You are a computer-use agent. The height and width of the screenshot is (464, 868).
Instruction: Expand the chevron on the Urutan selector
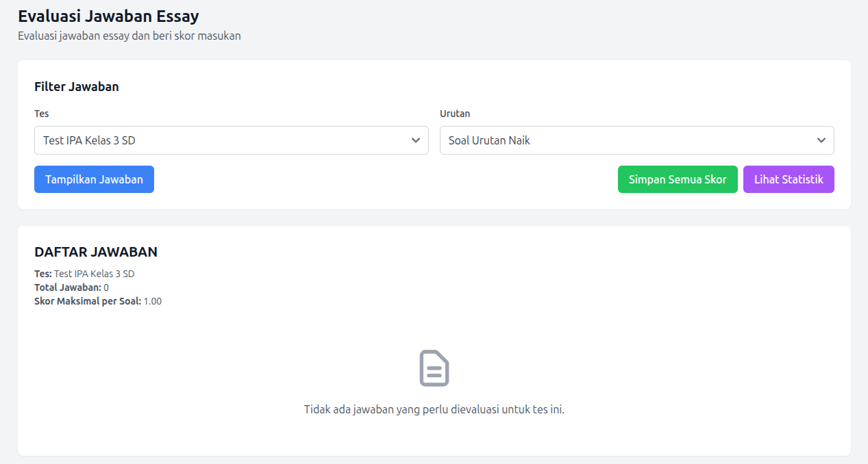tap(821, 140)
